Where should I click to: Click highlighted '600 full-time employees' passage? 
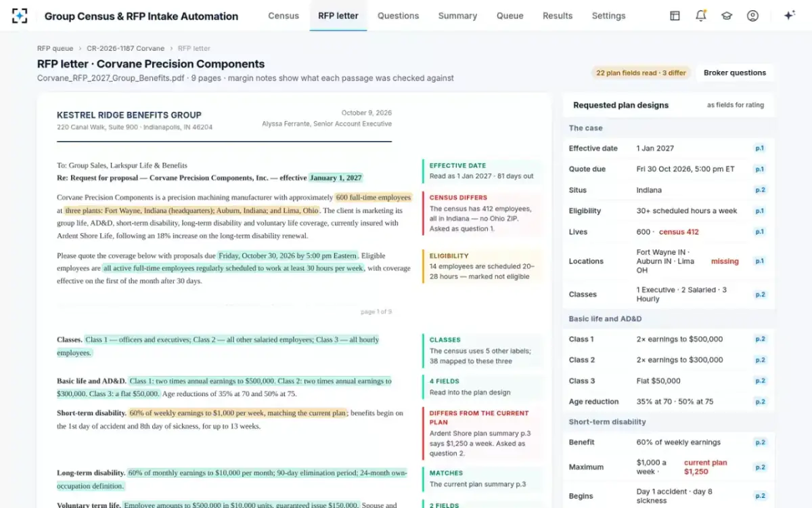pos(374,197)
